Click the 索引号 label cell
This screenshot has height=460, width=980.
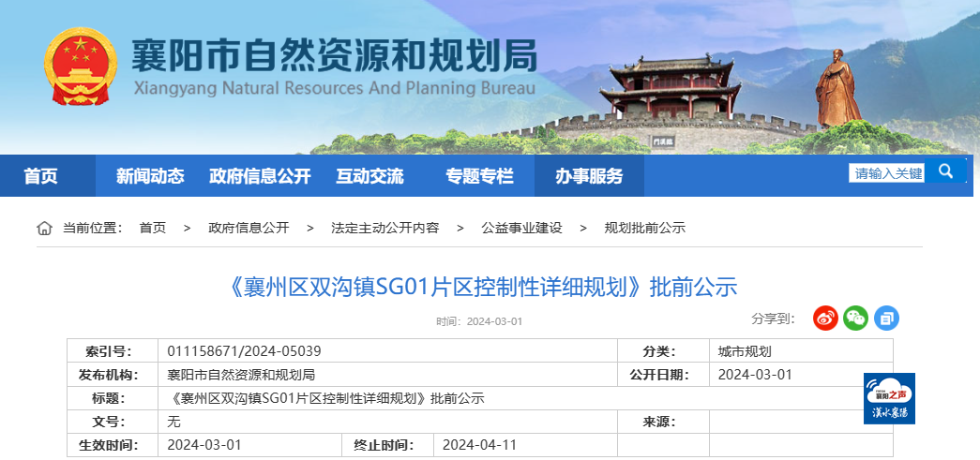(113, 351)
